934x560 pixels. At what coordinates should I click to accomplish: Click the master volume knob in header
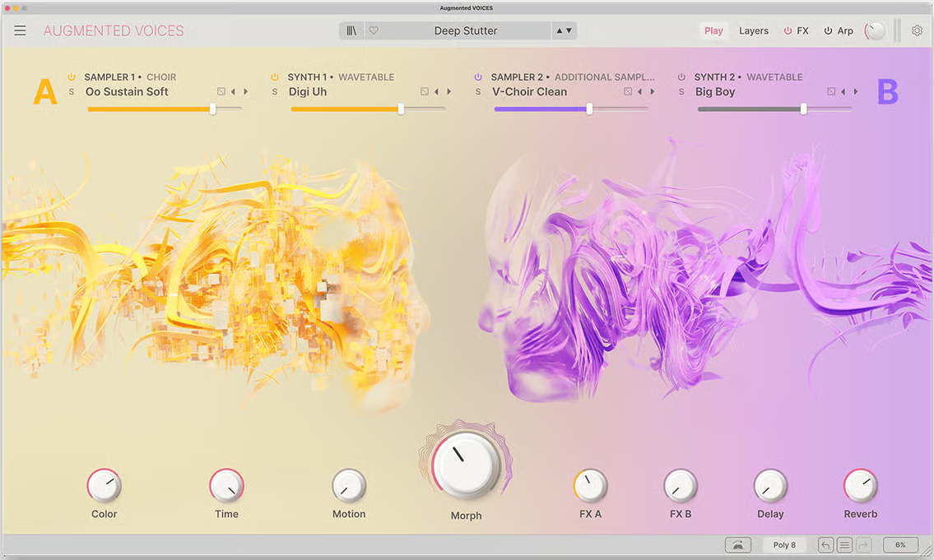[875, 31]
